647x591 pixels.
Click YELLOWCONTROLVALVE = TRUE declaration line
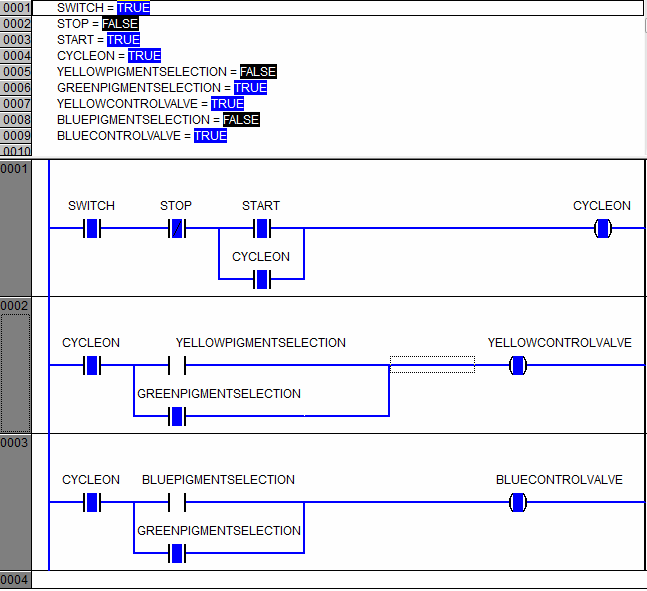(151, 104)
